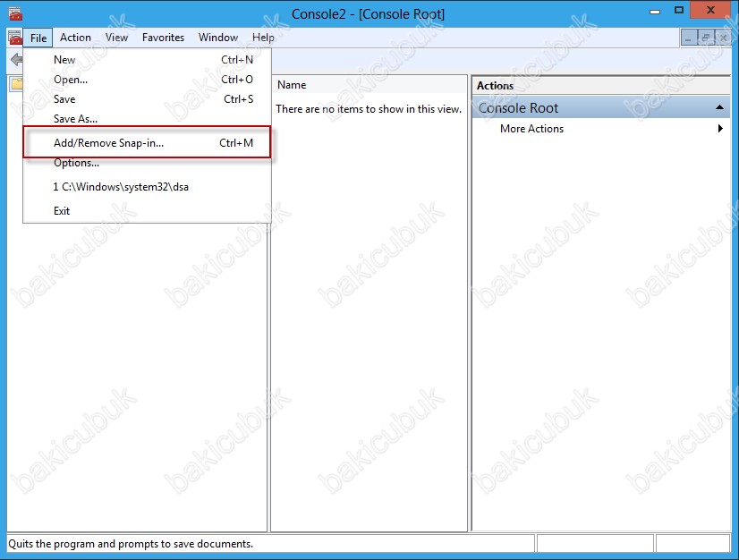
Task: Click the Back arrow toolbar icon
Action: pyautogui.click(x=16, y=59)
